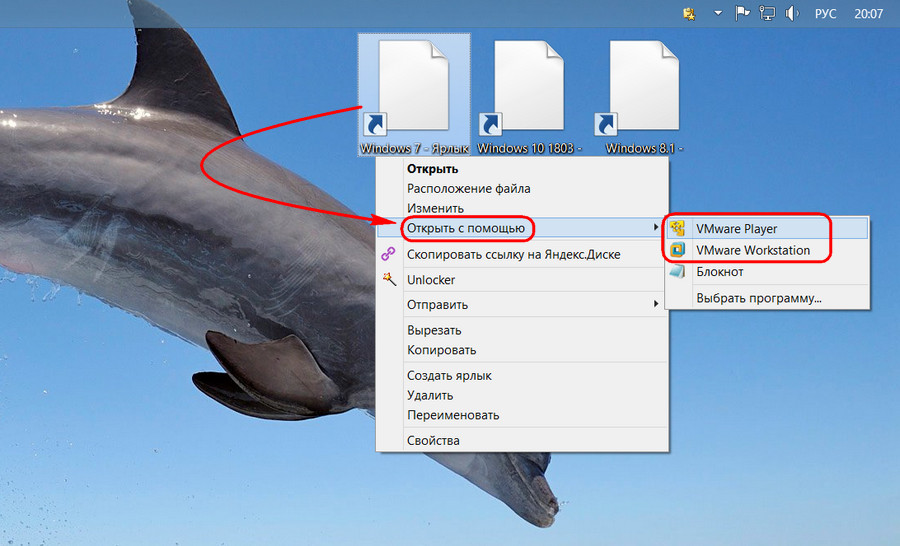This screenshot has height=546, width=900.
Task: Click the 'Windows 10 1803 -' label
Action: (x=529, y=148)
